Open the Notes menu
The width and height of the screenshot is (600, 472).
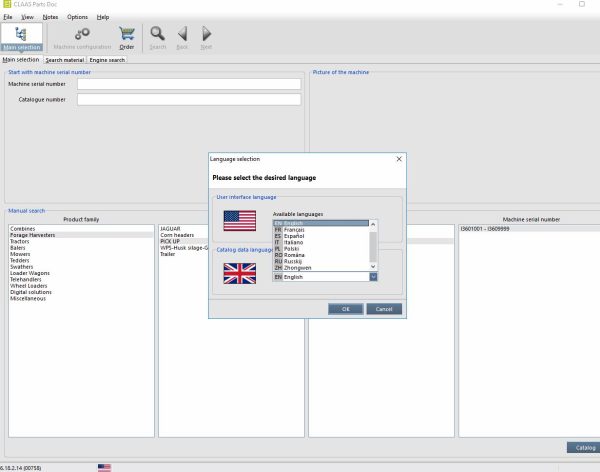(x=50, y=17)
